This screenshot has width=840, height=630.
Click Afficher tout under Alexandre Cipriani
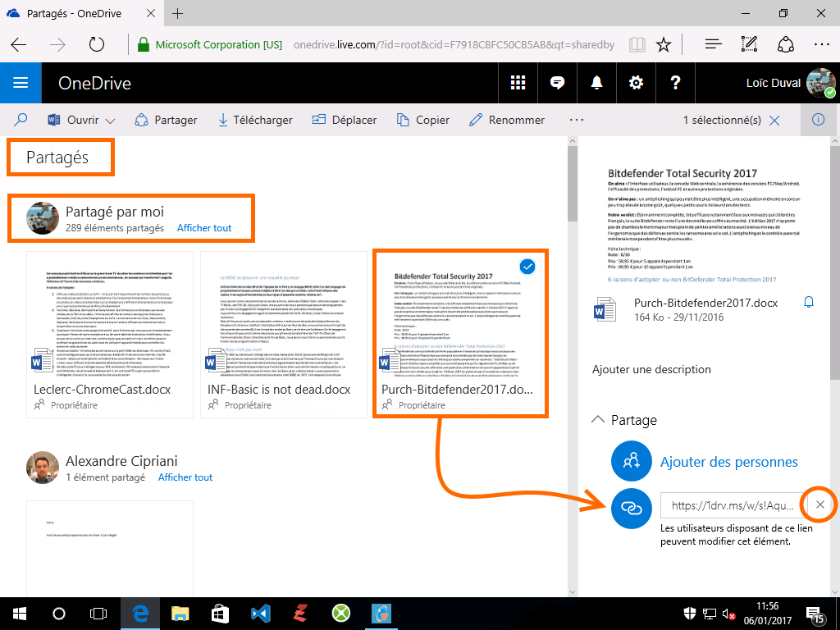tap(185, 478)
